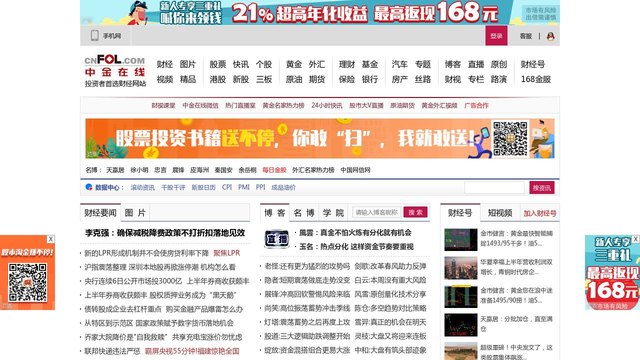This screenshot has width=640, height=360.
Task: Open 汽车 navigation link
Action: point(400,64)
